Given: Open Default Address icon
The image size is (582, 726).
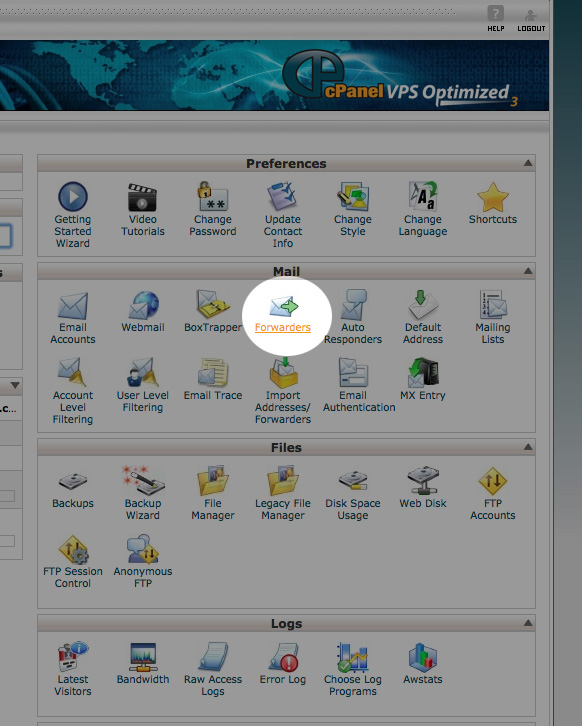Looking at the screenshot, I should [x=423, y=305].
